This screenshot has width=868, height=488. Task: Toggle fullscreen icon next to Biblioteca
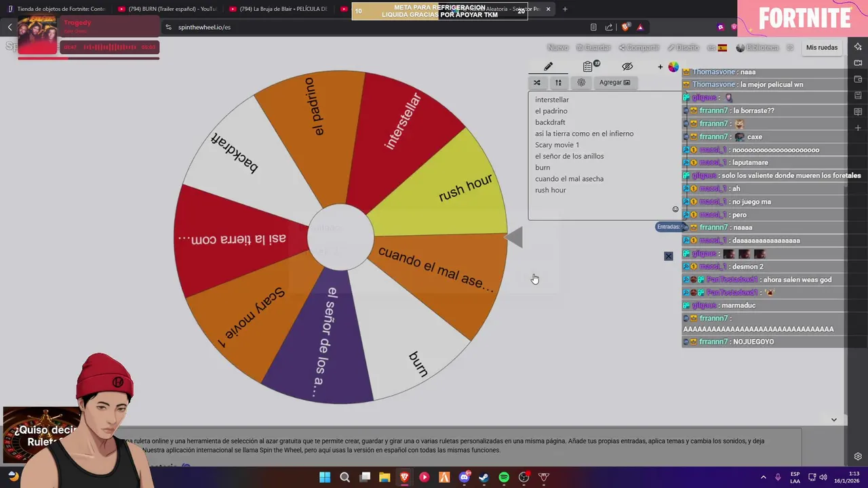click(x=790, y=47)
